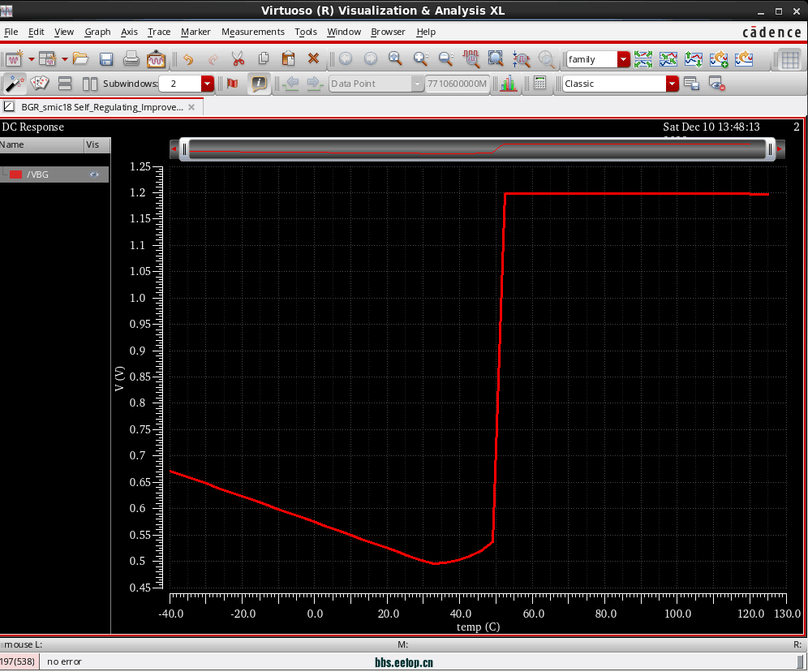Image resolution: width=808 pixels, height=672 pixels.
Task: Launch the calculator
Action: 539,84
